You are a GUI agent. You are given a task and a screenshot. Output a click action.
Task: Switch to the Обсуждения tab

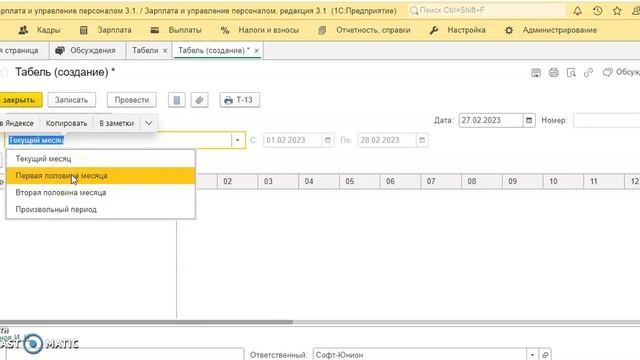pos(86,50)
